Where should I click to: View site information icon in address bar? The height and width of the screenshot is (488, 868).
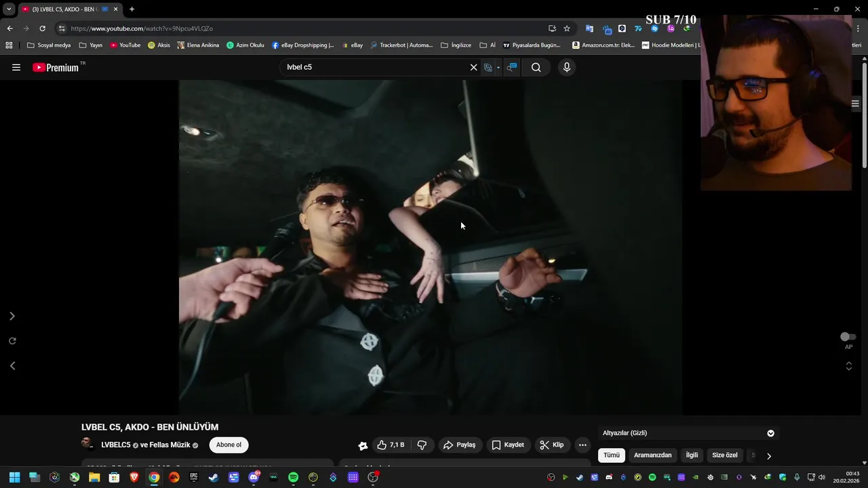pos(62,28)
